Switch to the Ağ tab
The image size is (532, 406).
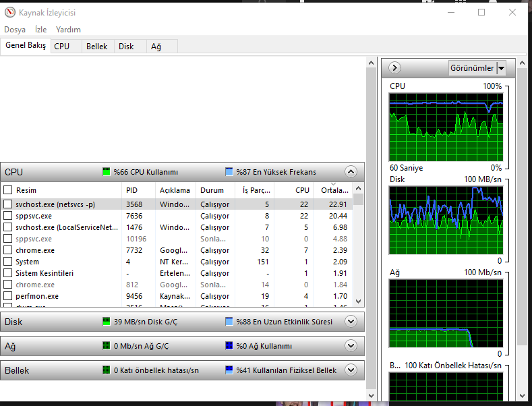click(162, 47)
